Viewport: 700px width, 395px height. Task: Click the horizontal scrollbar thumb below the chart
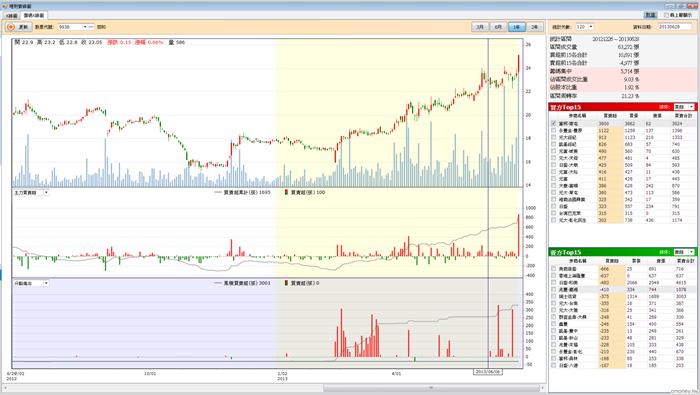tap(431, 388)
